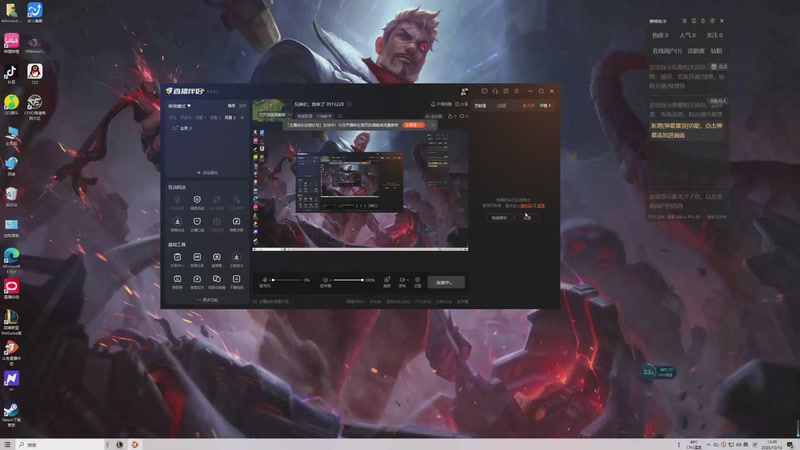Click the stream cover thumbnail

point(272,109)
